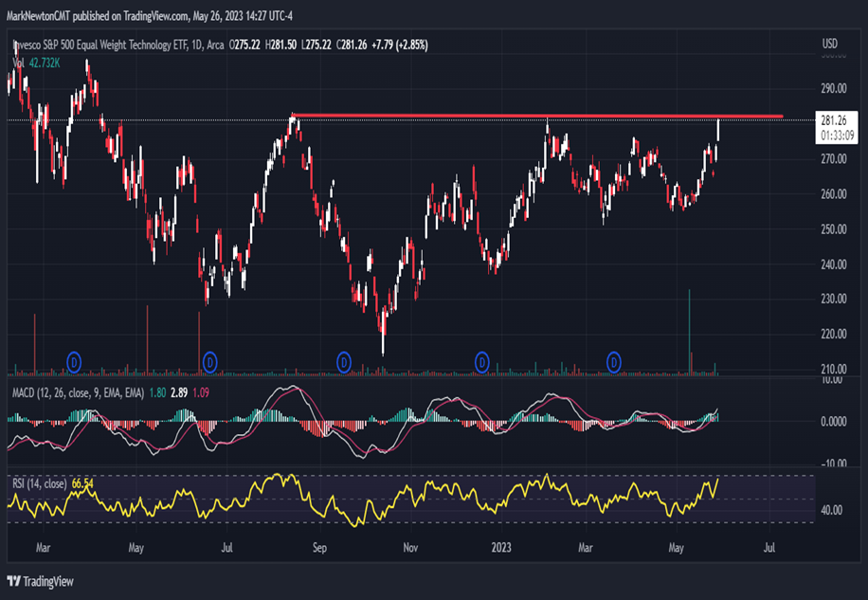The width and height of the screenshot is (868, 600).
Task: Click the Mar label right of 2023
Action: point(585,548)
